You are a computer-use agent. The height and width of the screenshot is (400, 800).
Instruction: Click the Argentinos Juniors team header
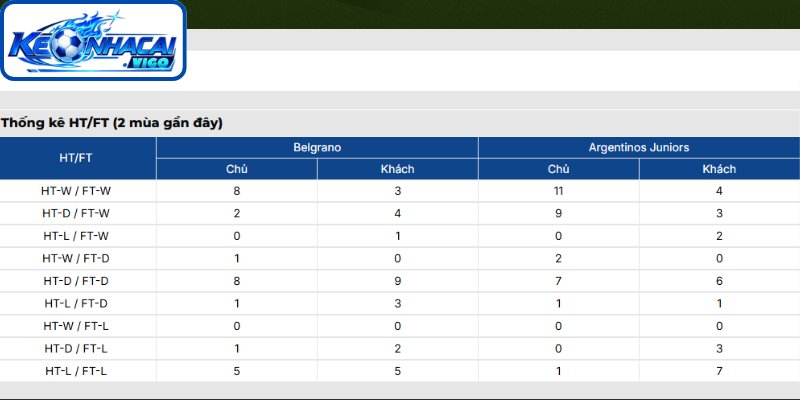tap(639, 147)
